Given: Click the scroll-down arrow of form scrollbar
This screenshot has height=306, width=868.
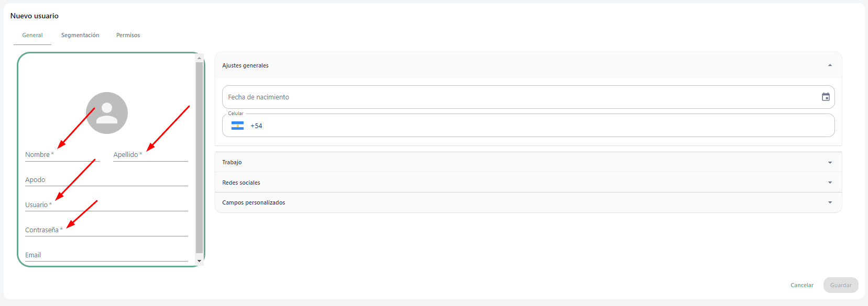Looking at the screenshot, I should click(199, 260).
